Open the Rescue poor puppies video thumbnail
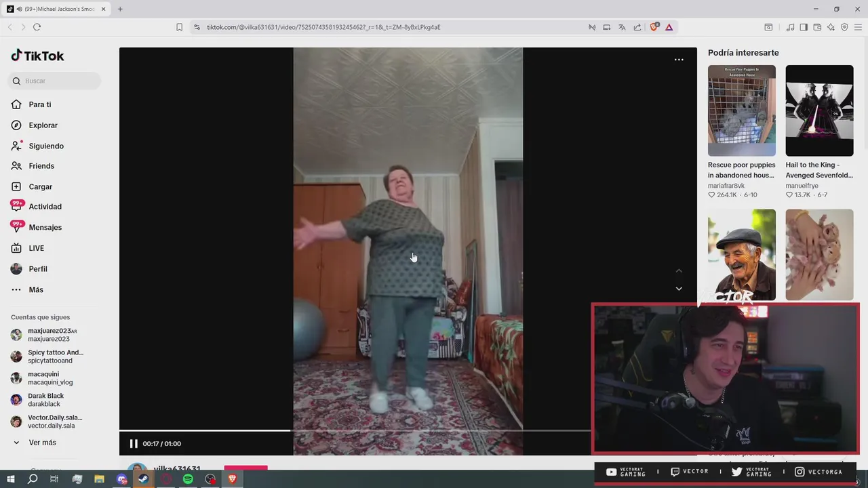This screenshot has height=488, width=868. [x=742, y=110]
